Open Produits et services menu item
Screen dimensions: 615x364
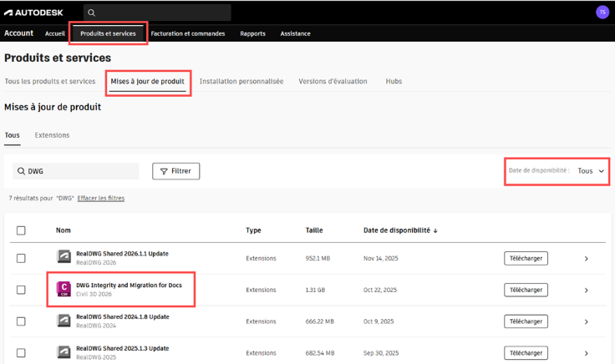coord(108,33)
